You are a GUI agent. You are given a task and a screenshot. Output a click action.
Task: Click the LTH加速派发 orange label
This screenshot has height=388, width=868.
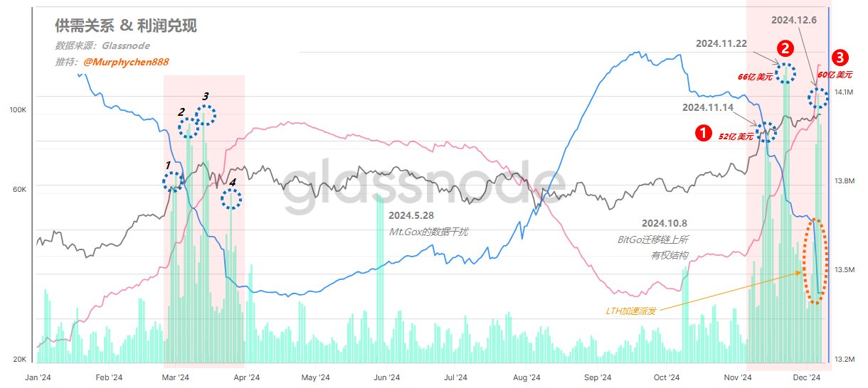pos(631,311)
